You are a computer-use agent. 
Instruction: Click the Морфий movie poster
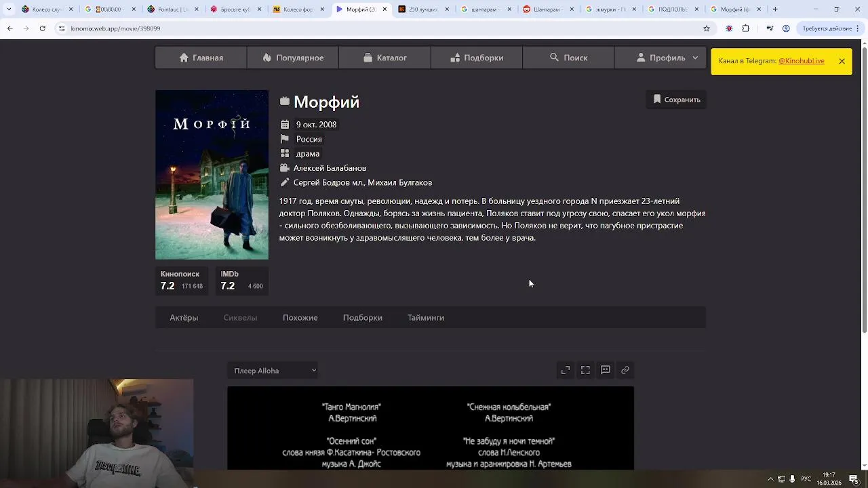212,175
